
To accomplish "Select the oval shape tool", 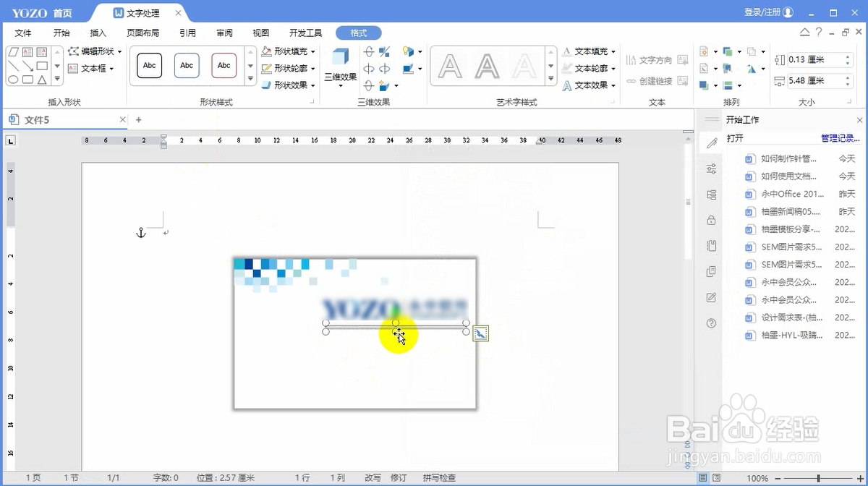I will 13,80.
